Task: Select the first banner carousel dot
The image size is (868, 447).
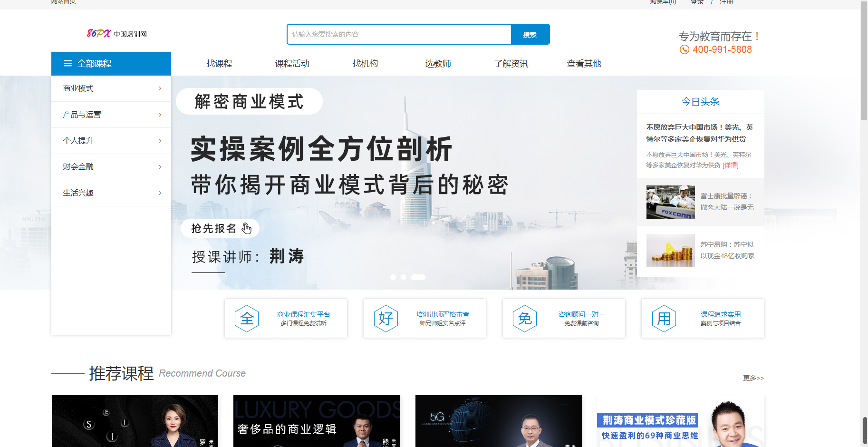Action: tap(393, 277)
